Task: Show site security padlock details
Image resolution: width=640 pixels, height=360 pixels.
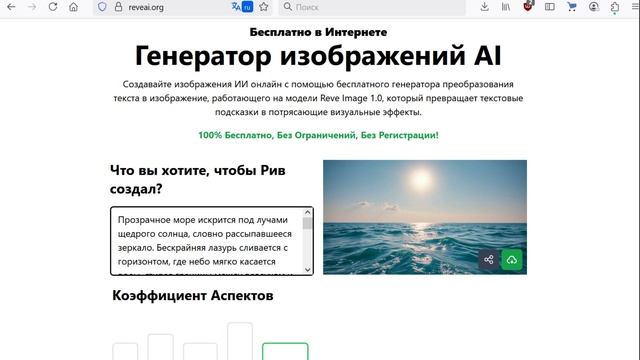Action: (x=118, y=7)
